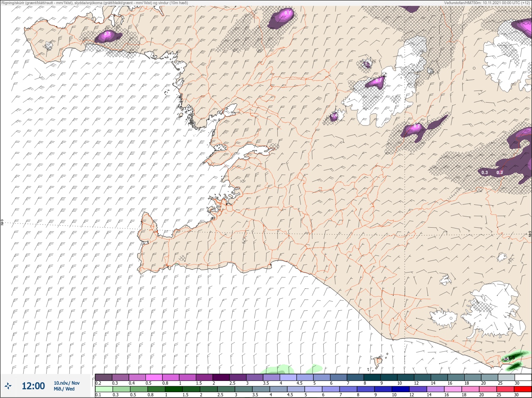Select the 0.2 swatch in the upper snow legend
532x398 pixels.
tap(103, 377)
